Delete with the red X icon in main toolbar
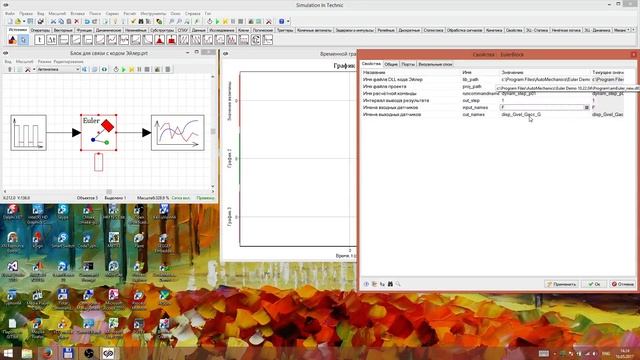The height and width of the screenshot is (360, 640). point(76,21)
